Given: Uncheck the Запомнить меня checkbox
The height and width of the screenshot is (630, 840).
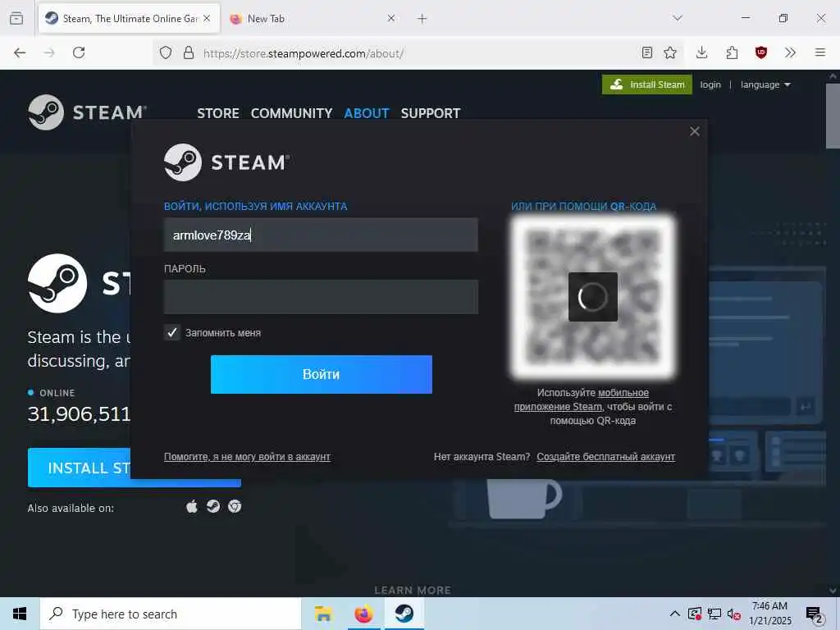Looking at the screenshot, I should pos(172,333).
